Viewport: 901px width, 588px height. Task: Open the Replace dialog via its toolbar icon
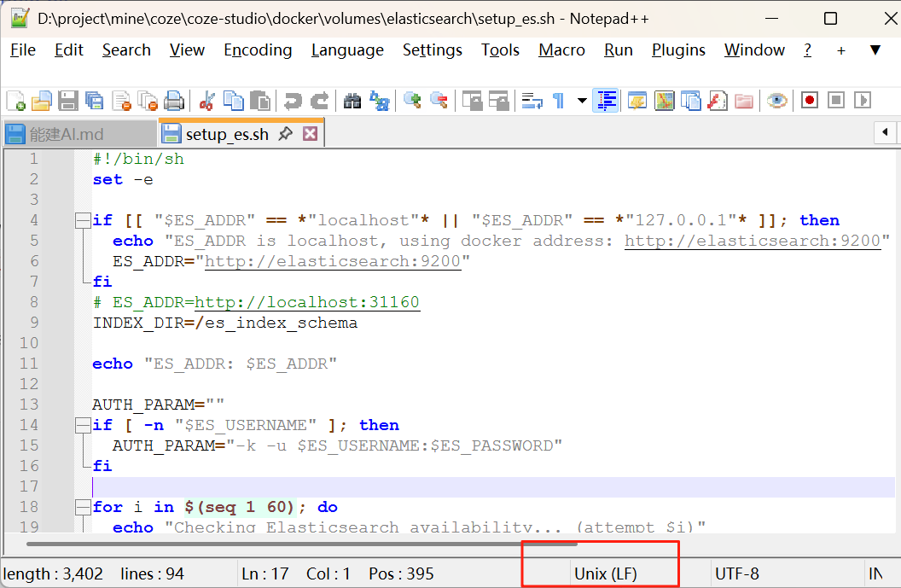(381, 100)
